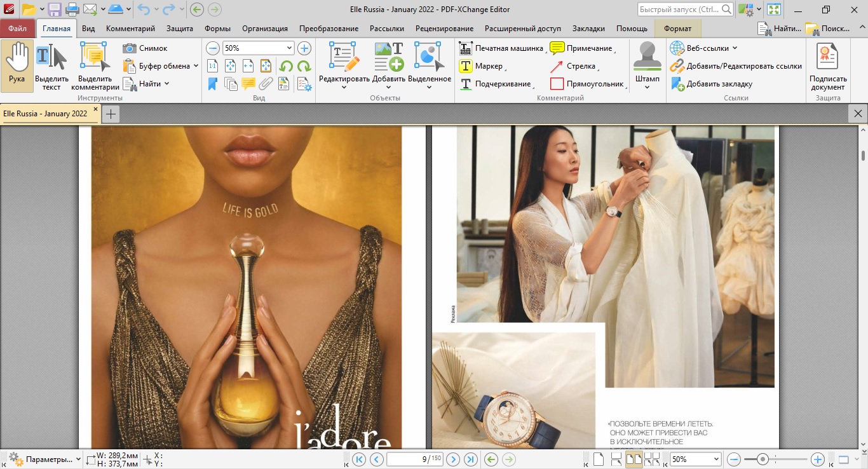Image resolution: width=868 pixels, height=469 pixels.
Task: Show the Comments pane icon
Action: [248, 83]
